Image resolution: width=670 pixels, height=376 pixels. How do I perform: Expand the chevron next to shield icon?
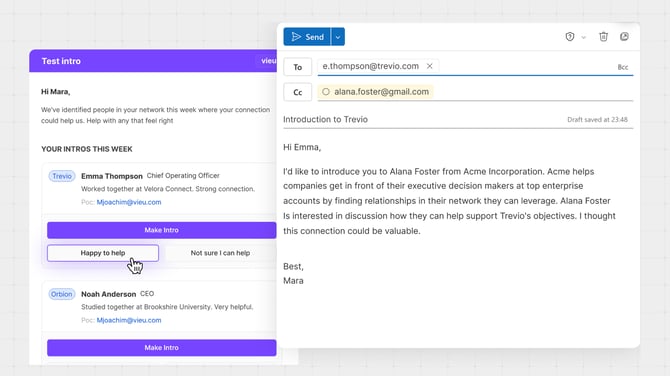coord(583,38)
